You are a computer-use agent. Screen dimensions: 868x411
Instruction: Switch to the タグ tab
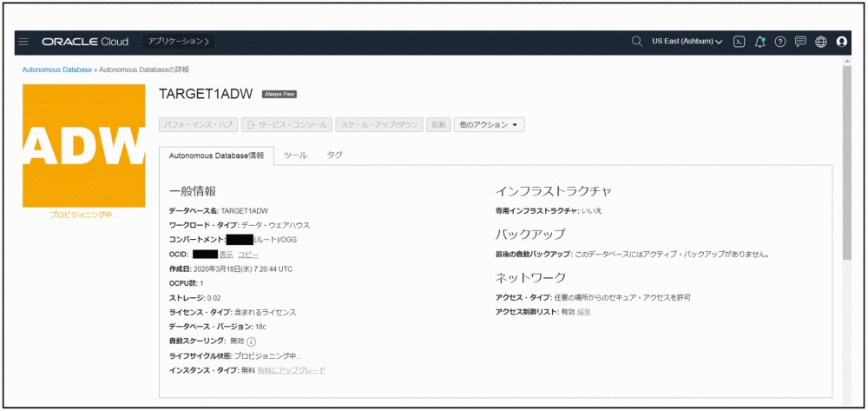tap(334, 156)
